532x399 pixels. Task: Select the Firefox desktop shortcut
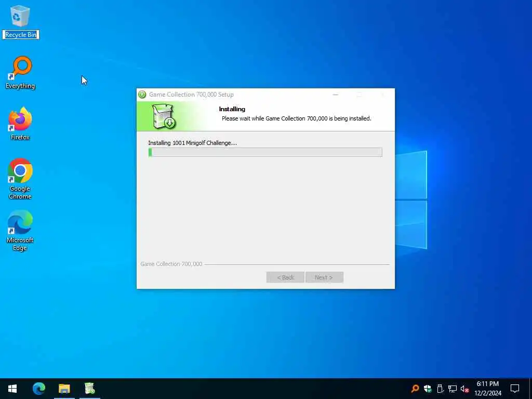pos(20,124)
